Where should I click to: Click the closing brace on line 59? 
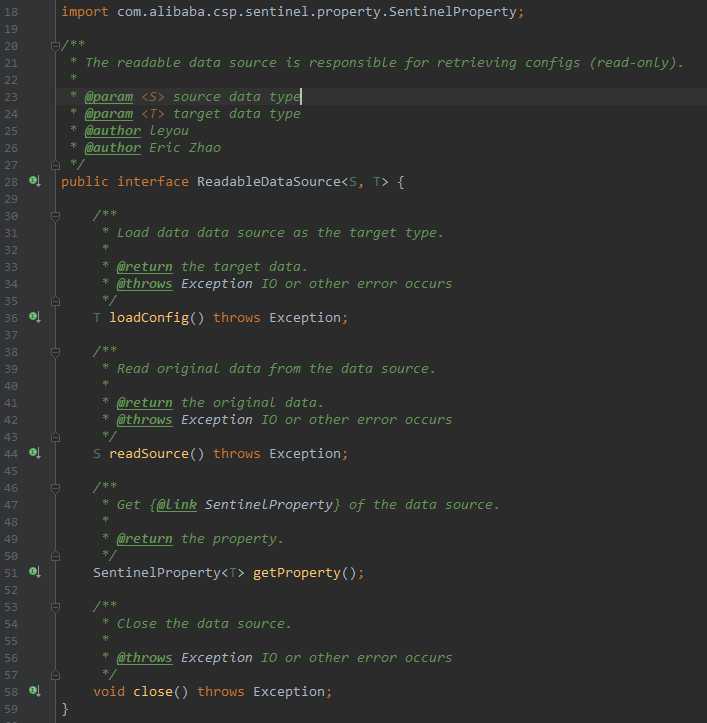65,709
